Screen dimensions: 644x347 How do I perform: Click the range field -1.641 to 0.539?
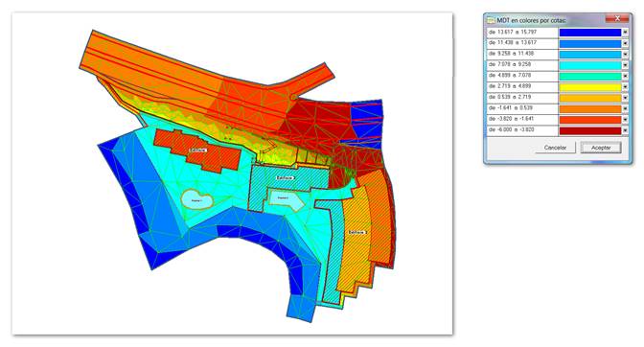(x=522, y=108)
